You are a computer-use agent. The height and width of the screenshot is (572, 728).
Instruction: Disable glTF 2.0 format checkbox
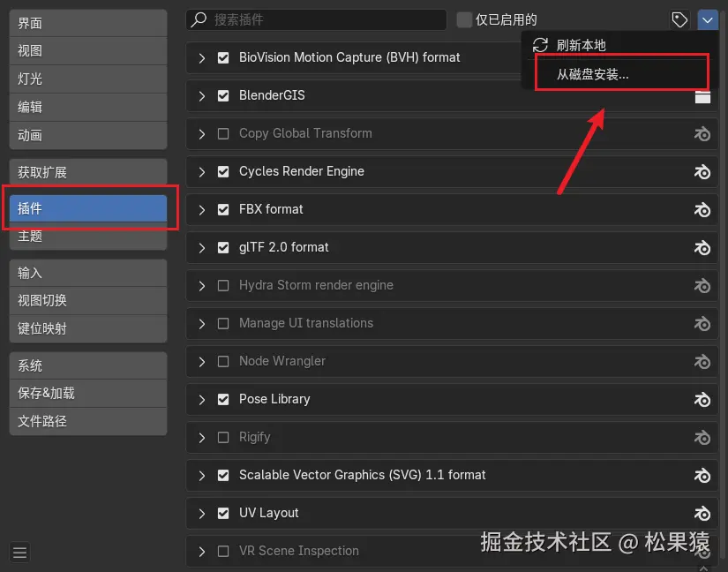(223, 248)
